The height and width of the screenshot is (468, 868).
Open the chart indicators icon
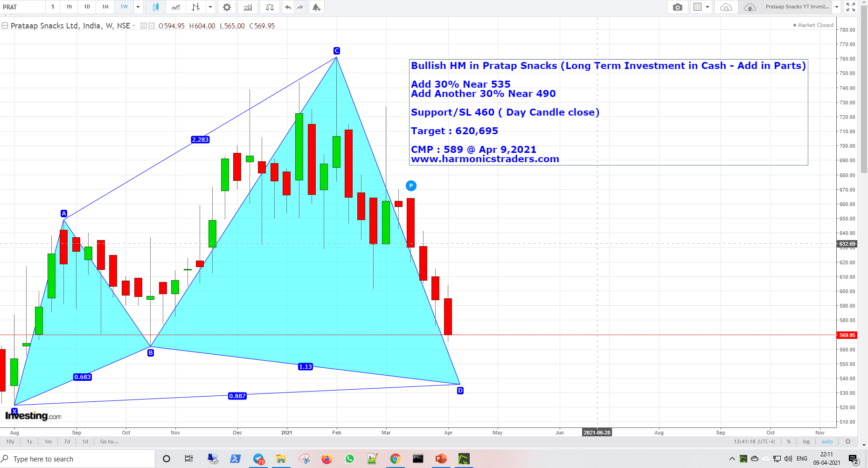248,7
